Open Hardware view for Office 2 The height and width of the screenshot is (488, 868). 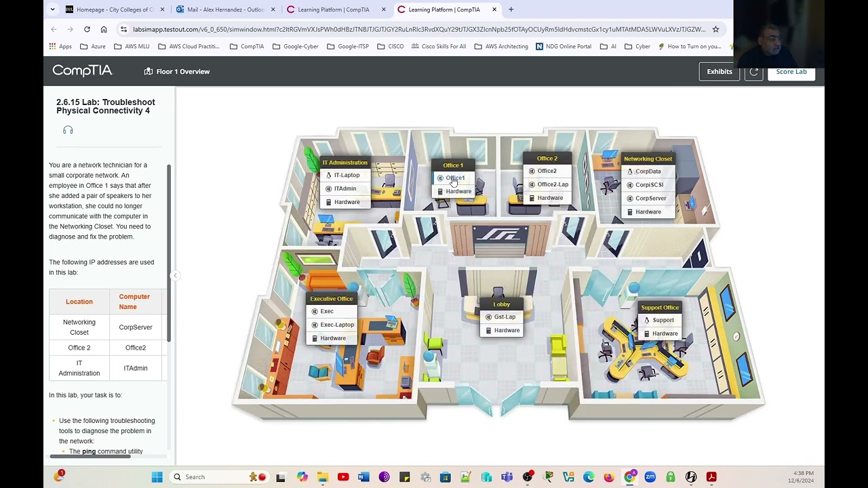click(x=546, y=198)
